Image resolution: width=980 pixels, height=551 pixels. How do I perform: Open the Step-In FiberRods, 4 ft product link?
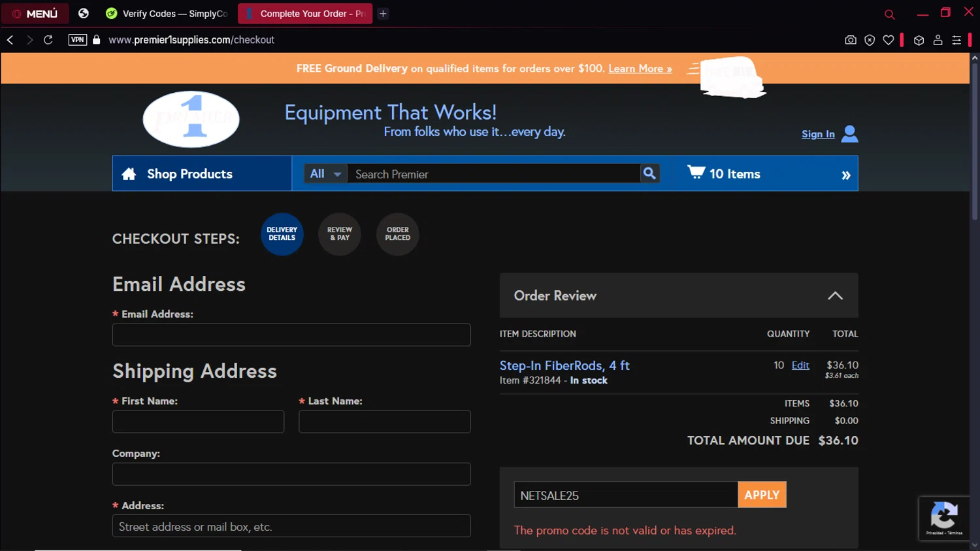(564, 365)
